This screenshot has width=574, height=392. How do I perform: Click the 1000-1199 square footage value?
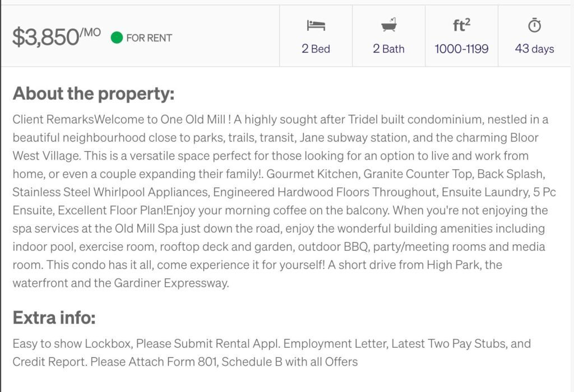(x=461, y=49)
